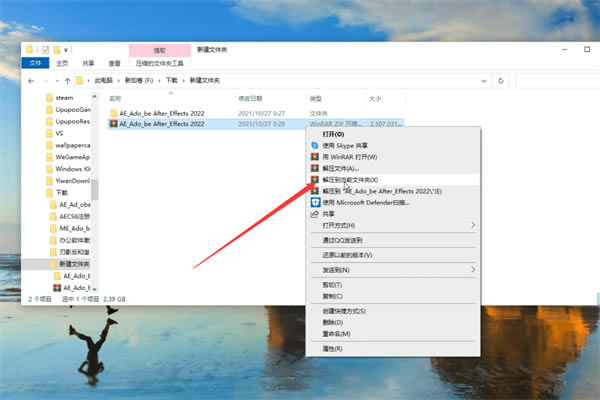Open the address bar history dropdown
The height and width of the screenshot is (400, 600).
[x=484, y=81]
